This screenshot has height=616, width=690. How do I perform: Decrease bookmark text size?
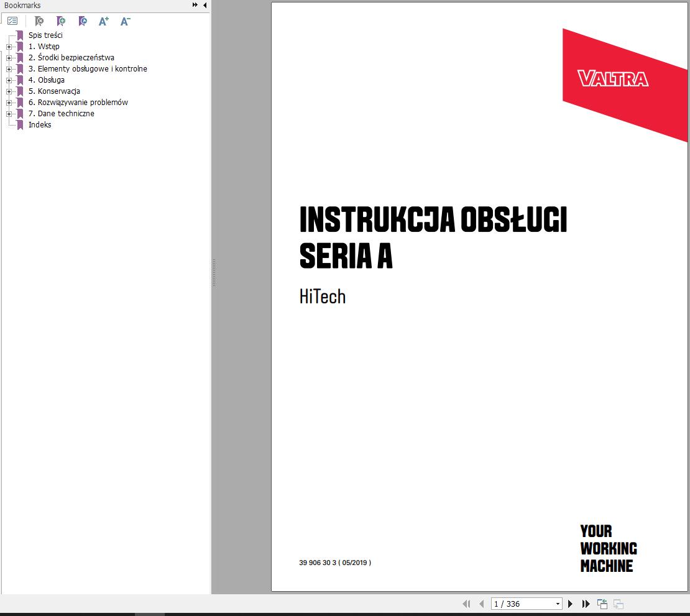pos(126,21)
